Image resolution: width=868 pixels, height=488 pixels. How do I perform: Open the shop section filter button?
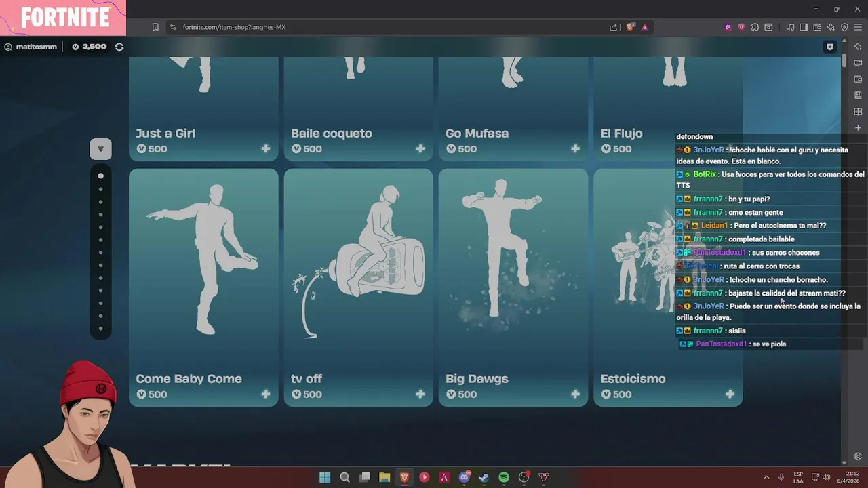click(x=100, y=149)
